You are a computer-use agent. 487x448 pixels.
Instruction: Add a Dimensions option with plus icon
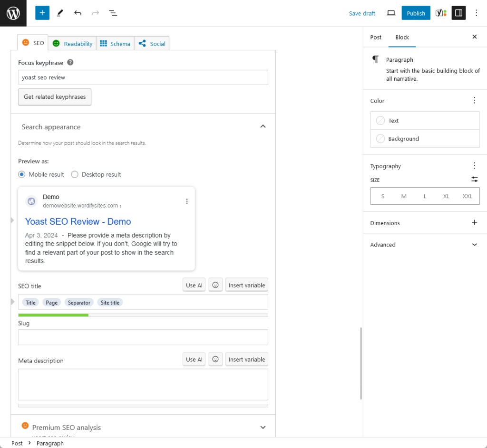[x=474, y=222]
